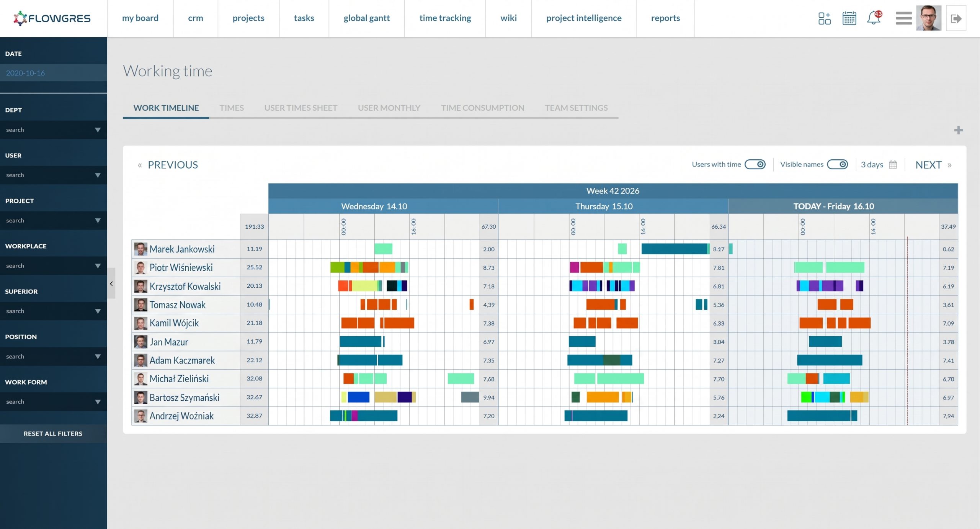This screenshot has height=529, width=980.
Task: Click the plus icon above the timeline
Action: 958,130
